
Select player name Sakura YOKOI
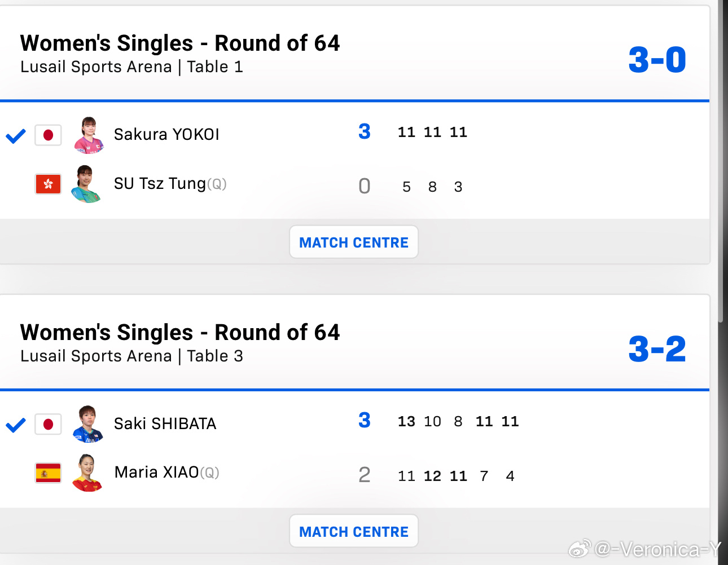click(x=166, y=135)
